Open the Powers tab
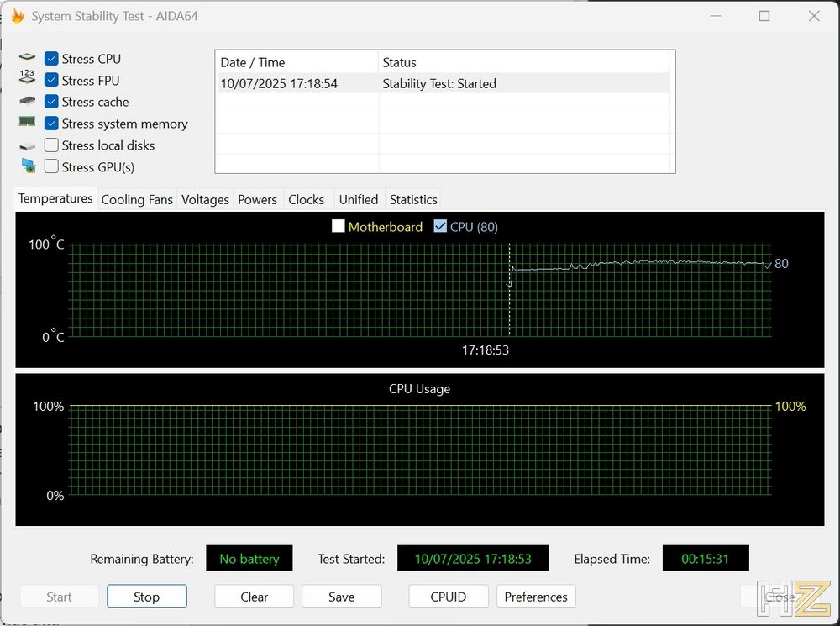The width and height of the screenshot is (840, 626). [257, 199]
